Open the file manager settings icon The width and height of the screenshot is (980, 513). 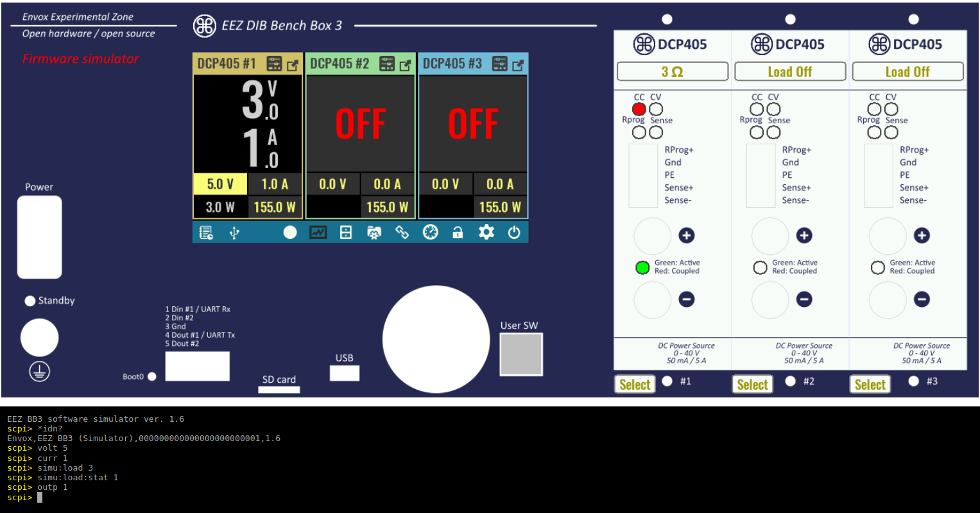click(x=346, y=232)
